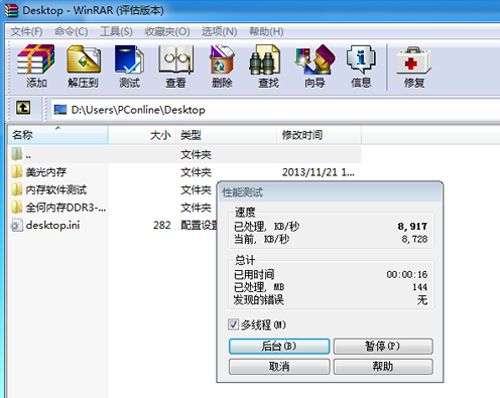Click the 测试 (Test) toolbar icon

[x=129, y=60]
